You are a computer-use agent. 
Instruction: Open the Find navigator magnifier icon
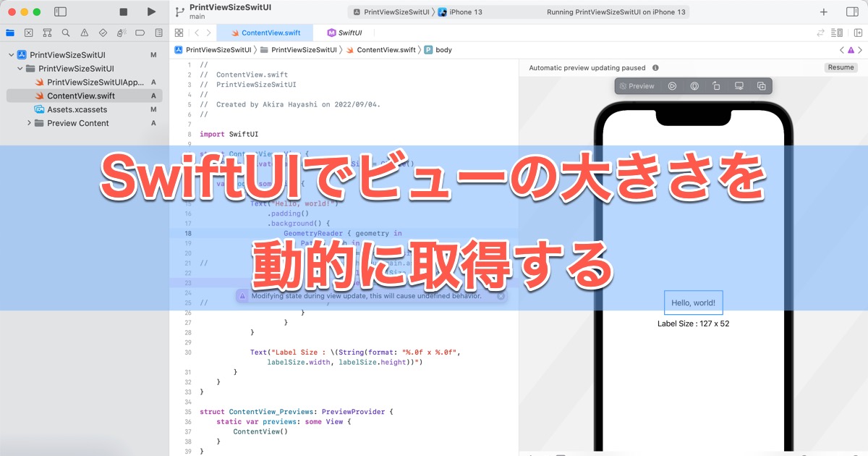[x=66, y=33]
